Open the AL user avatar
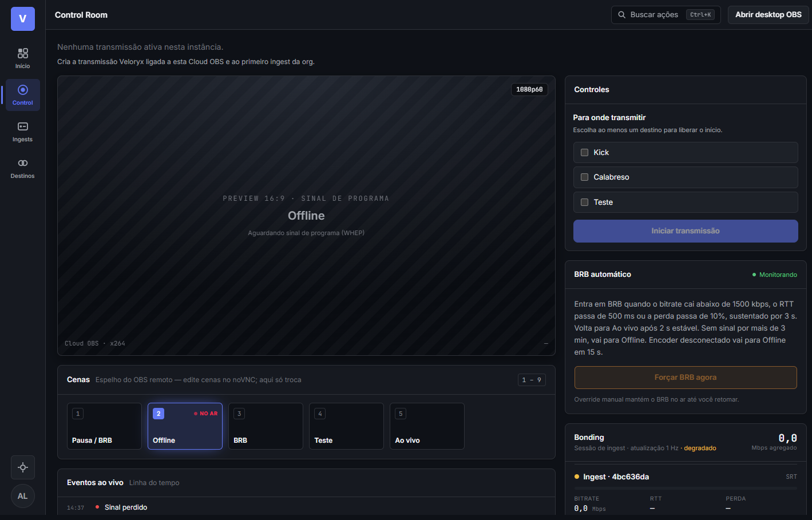Image resolution: width=812 pixels, height=520 pixels. (x=23, y=496)
